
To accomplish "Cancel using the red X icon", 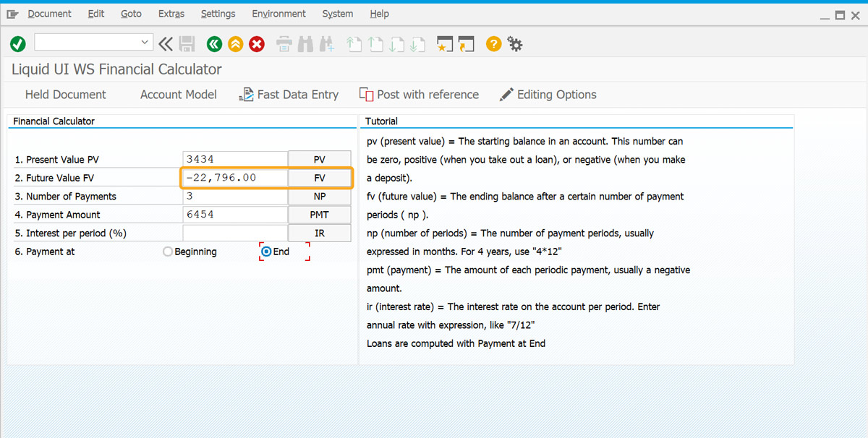I will point(257,44).
